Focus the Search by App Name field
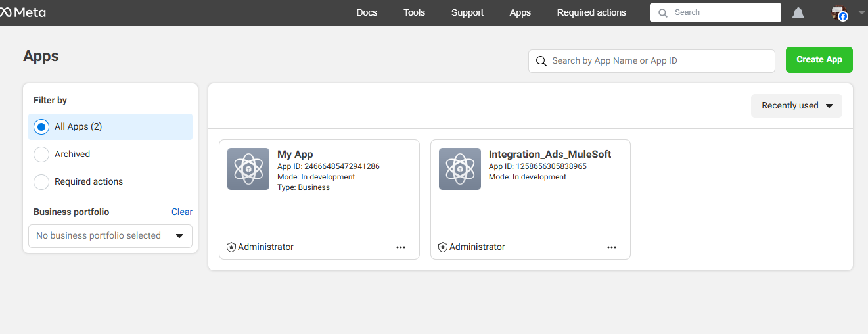 tap(657, 61)
